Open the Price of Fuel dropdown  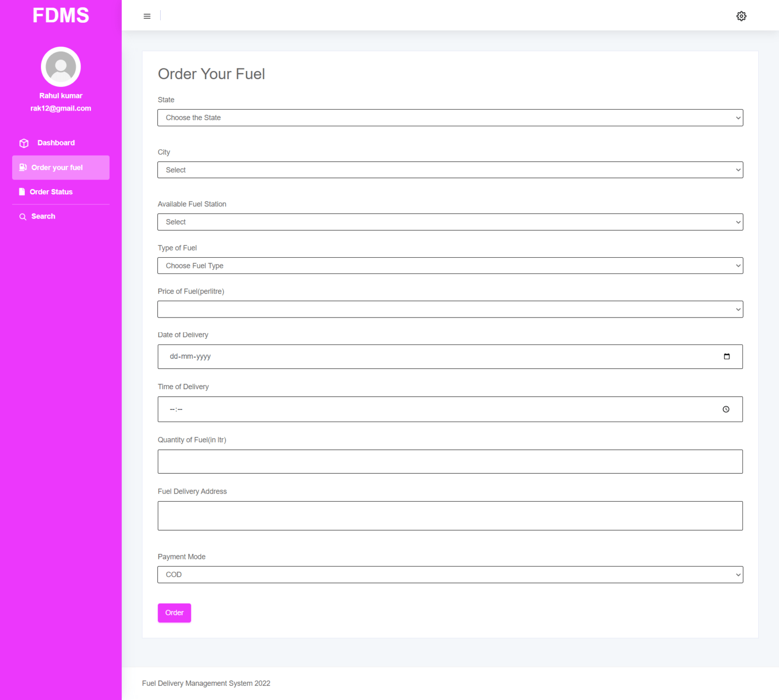pos(450,309)
